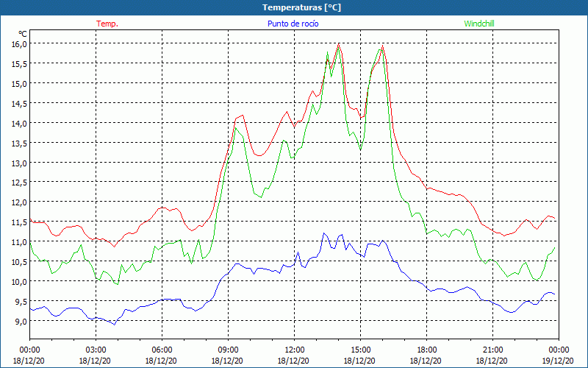Click the 14,5 value on temperature axis
This screenshot has width=588, height=368.
(20, 103)
